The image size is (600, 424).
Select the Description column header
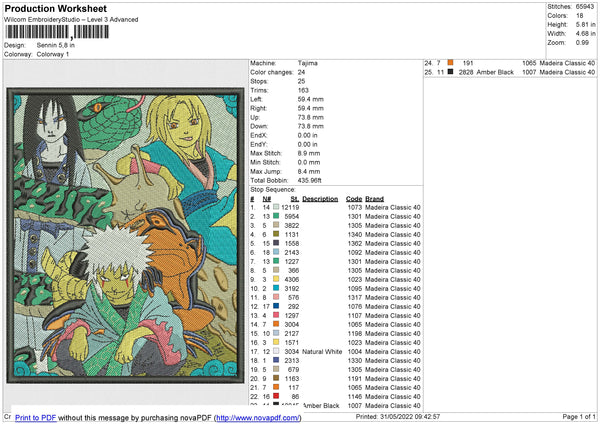click(320, 199)
